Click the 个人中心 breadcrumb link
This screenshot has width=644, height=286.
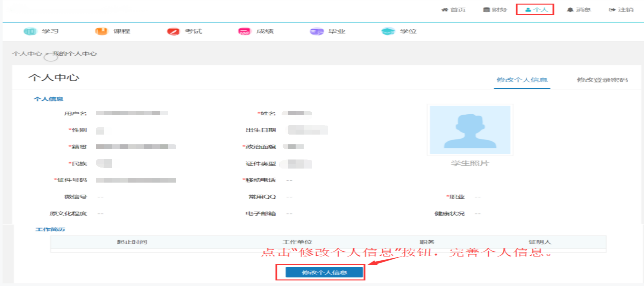pyautogui.click(x=27, y=53)
